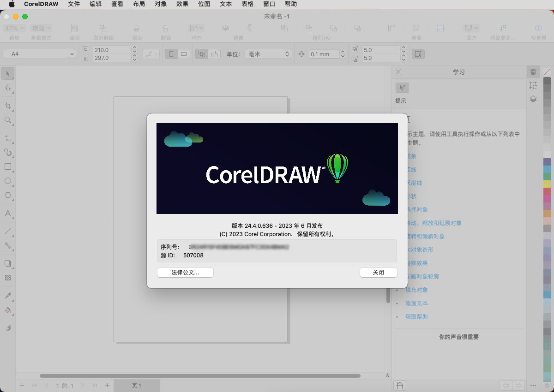Image resolution: width=554 pixels, height=392 pixels.
Task: Close the Learn docker with X
Action: [398, 72]
